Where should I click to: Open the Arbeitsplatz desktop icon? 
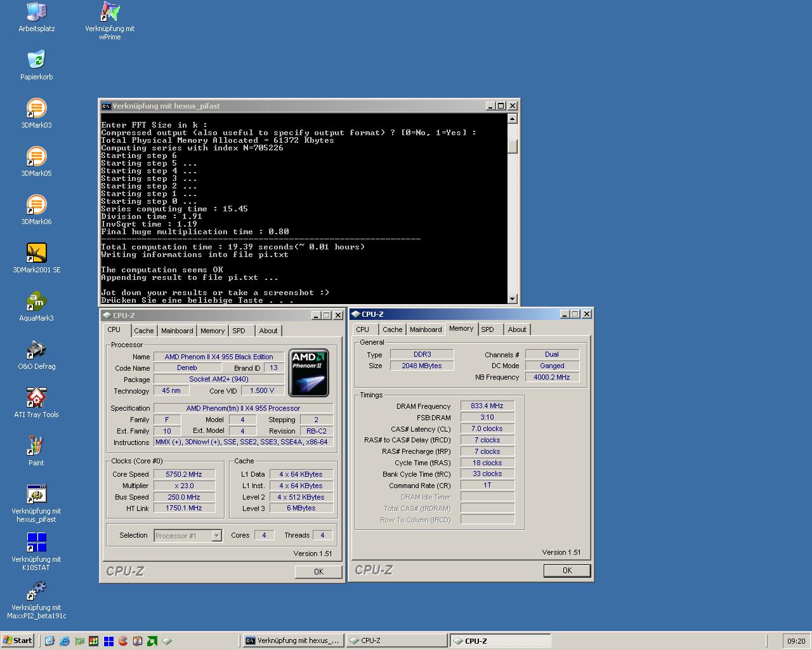37,17
